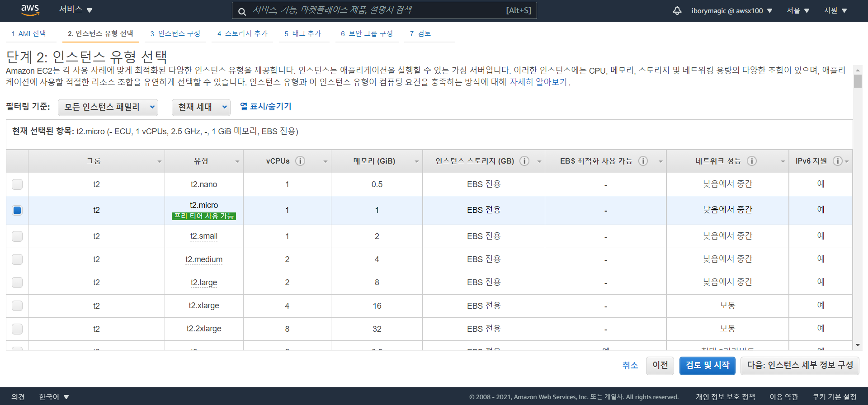Screen dimensions: 868x405
Task: Click the t2.large type name
Action: click(x=204, y=283)
